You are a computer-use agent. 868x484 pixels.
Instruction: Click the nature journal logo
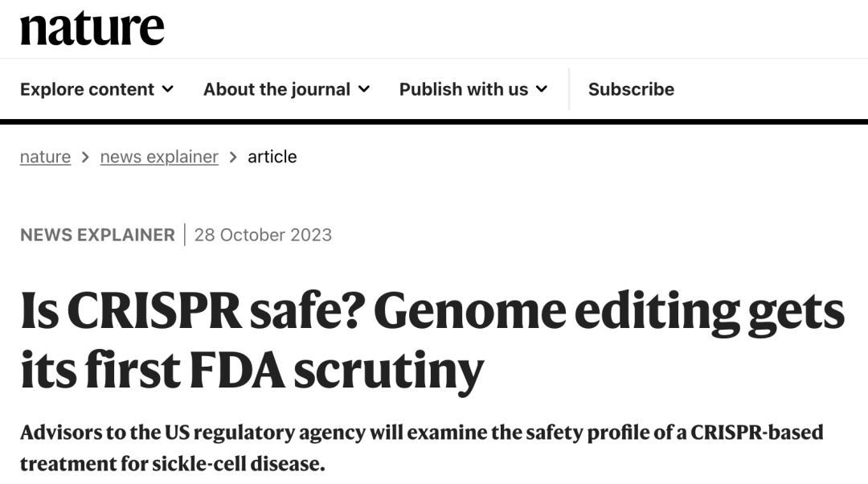tap(92, 28)
